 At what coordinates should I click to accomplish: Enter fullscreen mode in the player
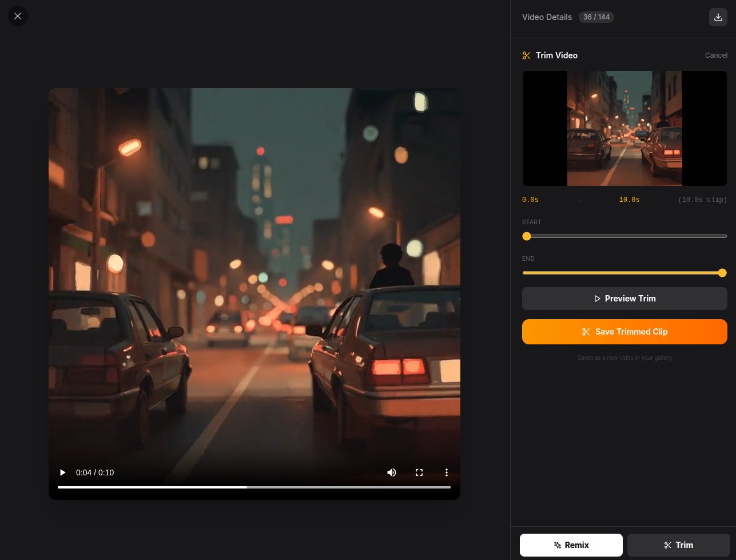coord(419,472)
